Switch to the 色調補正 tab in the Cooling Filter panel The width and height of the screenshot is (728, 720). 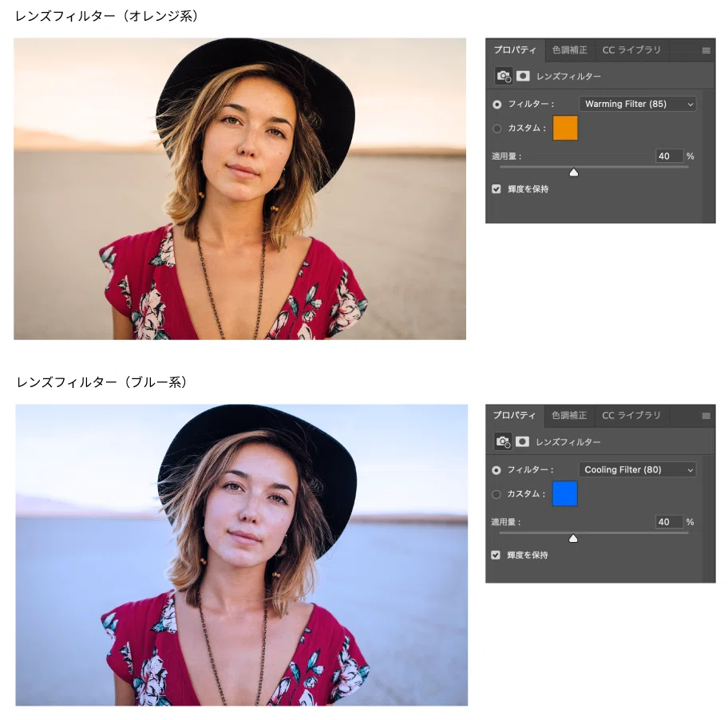pos(569,415)
